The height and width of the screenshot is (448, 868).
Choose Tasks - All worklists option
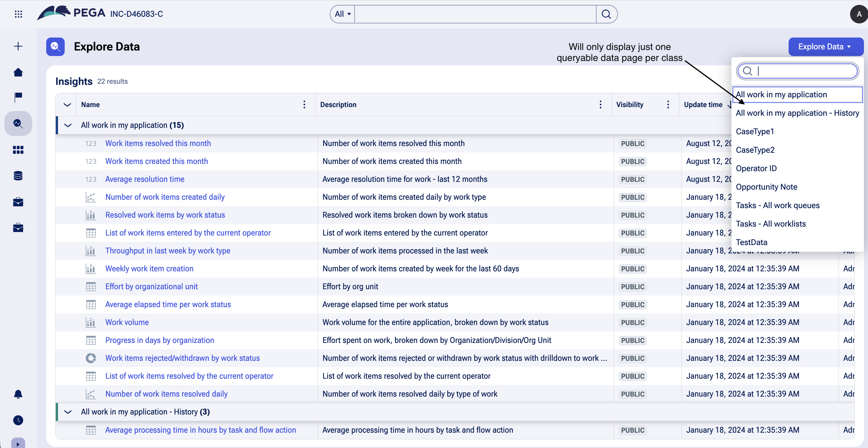point(797,224)
